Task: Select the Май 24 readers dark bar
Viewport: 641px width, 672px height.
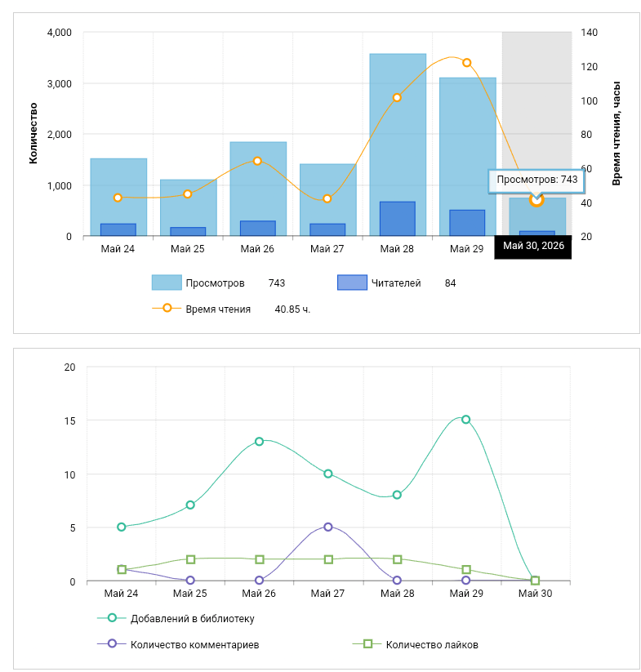Action: click(118, 229)
